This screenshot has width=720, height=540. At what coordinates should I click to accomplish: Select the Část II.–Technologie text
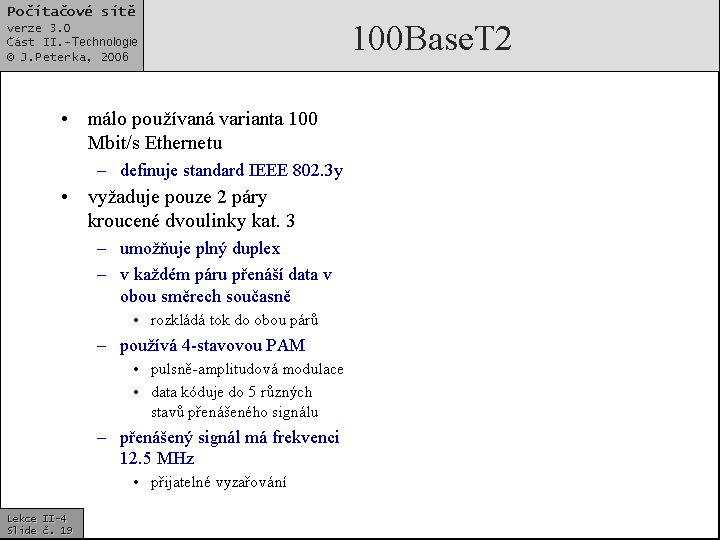(72, 42)
